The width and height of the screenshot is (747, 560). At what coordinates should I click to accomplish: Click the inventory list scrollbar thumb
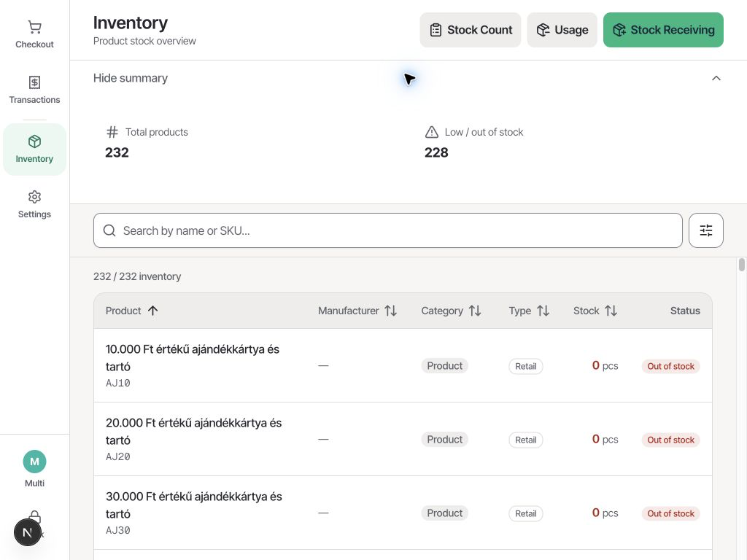point(741,265)
